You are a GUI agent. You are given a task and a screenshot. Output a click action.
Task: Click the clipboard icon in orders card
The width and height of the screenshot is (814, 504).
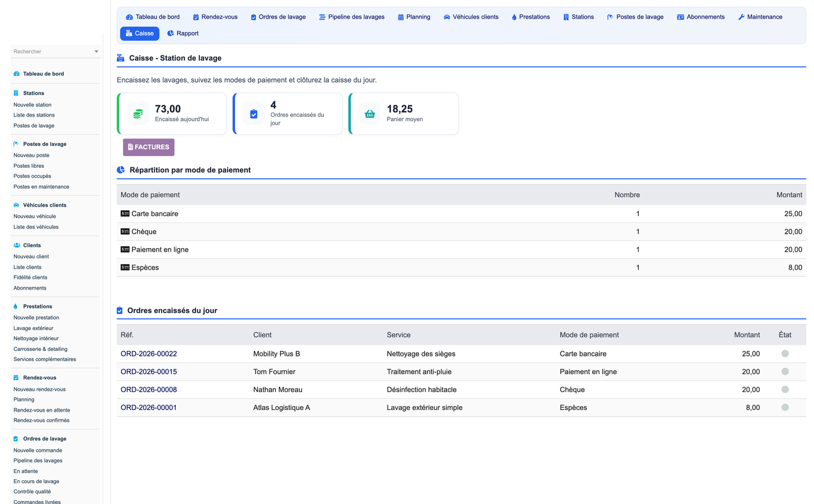[x=253, y=114]
